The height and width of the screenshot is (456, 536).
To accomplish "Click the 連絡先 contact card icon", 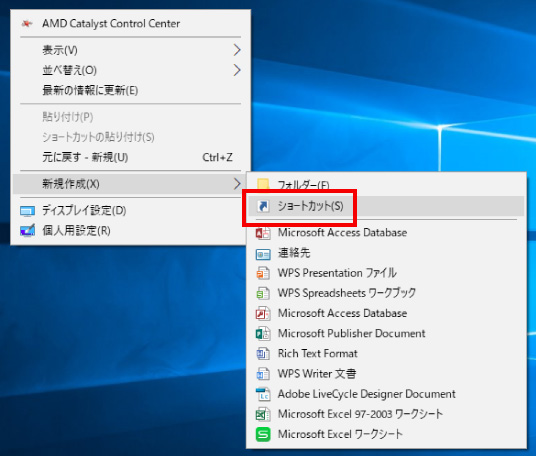I will (x=263, y=254).
